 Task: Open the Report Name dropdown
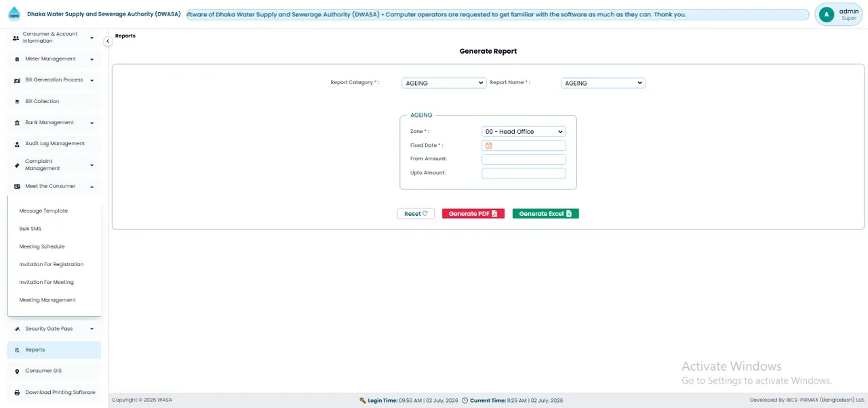(x=604, y=83)
